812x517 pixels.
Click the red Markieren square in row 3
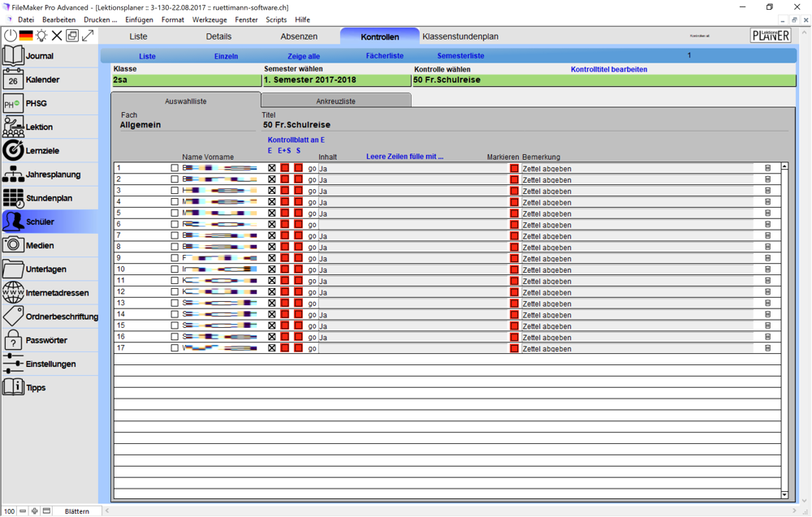[x=514, y=191]
